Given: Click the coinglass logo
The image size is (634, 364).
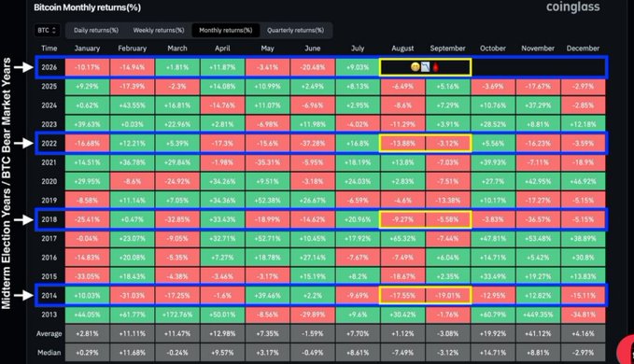Looking at the screenshot, I should [573, 7].
